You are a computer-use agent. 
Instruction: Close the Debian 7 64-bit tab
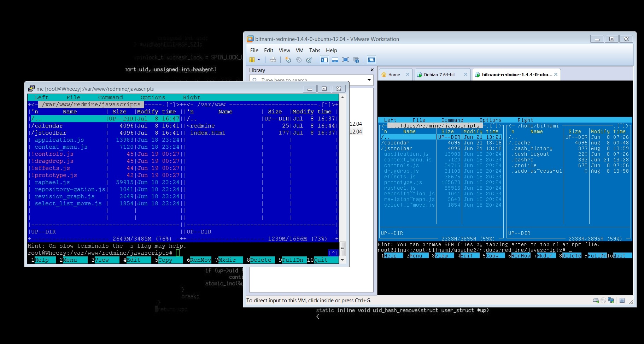tap(466, 75)
